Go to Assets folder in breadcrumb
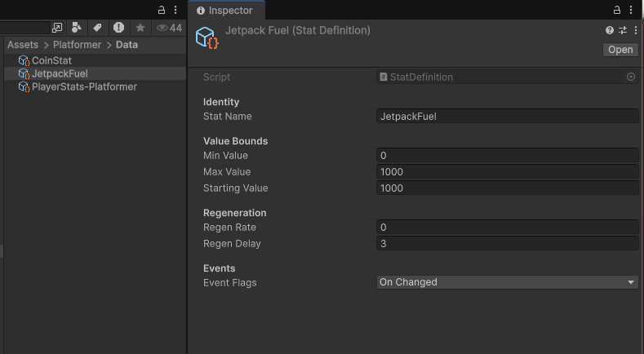644x354 pixels. coord(23,45)
